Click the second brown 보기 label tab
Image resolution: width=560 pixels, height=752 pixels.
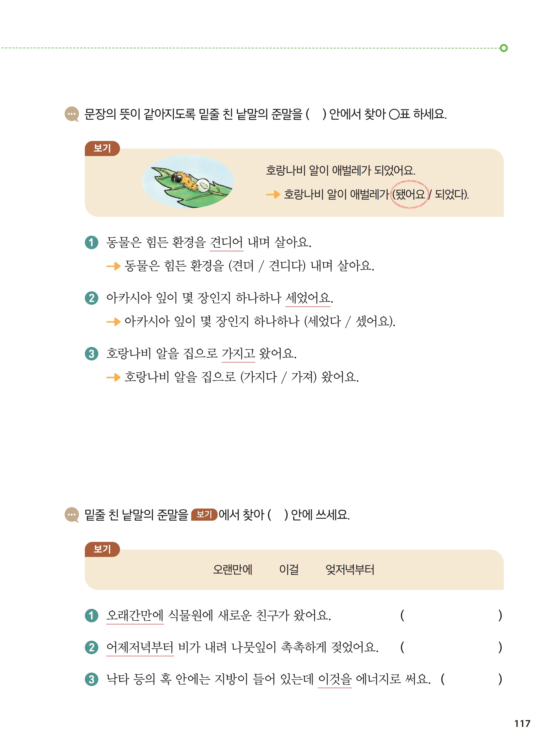102,549
